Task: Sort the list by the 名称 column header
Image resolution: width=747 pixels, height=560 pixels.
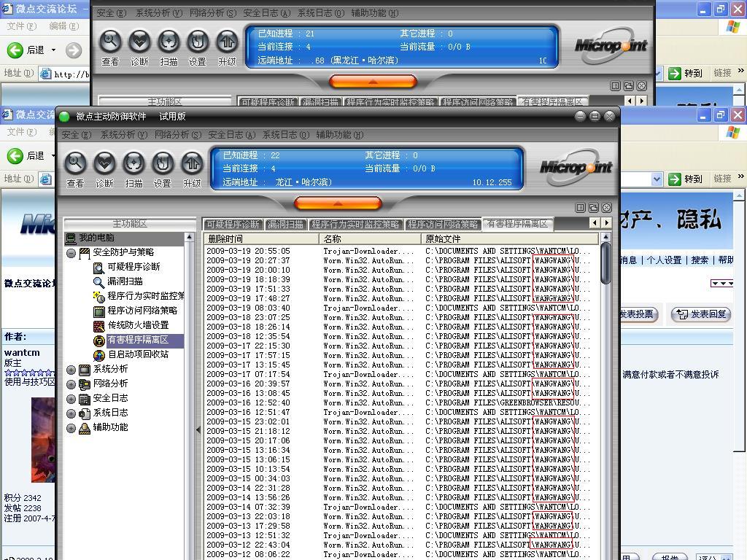Action: pyautogui.click(x=370, y=238)
